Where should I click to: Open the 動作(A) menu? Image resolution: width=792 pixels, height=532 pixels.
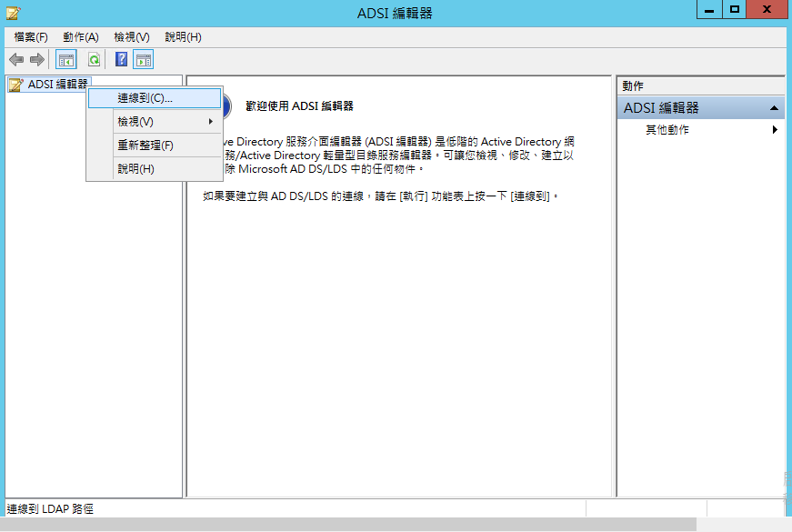click(81, 37)
